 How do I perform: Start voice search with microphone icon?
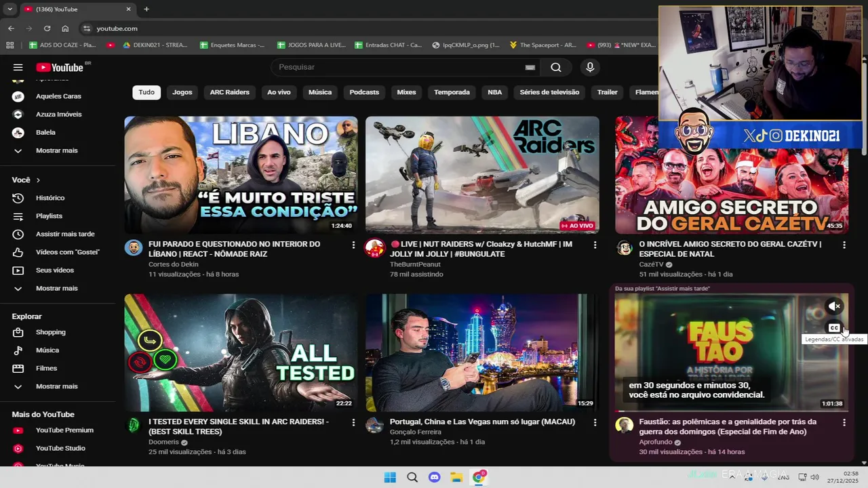(590, 67)
